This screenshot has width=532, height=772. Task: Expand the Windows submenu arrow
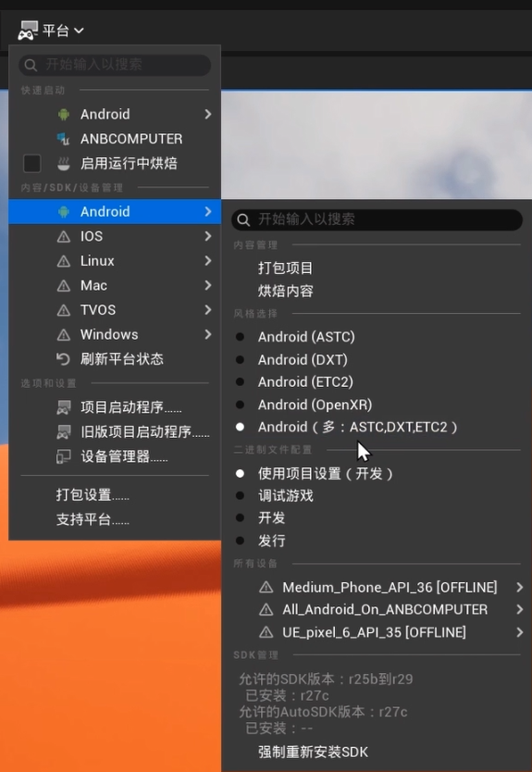click(207, 334)
